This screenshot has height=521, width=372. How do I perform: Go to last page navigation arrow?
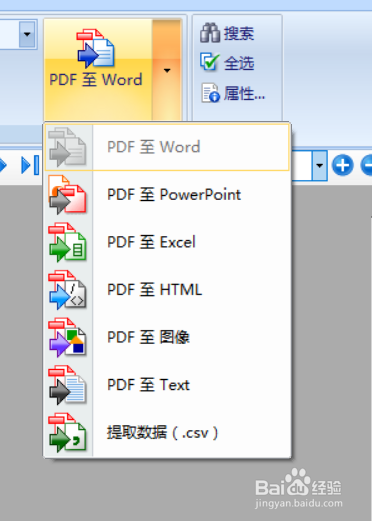[x=30, y=165]
